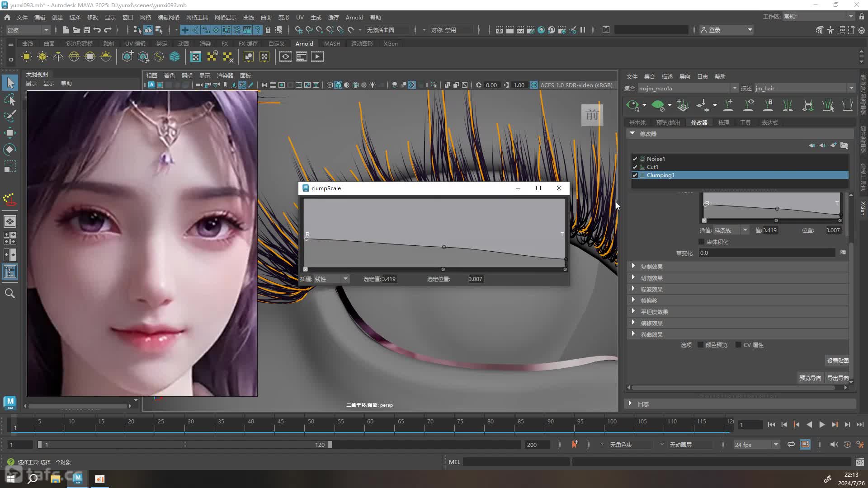Click the 预览导向 button
The width and height of the screenshot is (868, 488).
(x=810, y=378)
